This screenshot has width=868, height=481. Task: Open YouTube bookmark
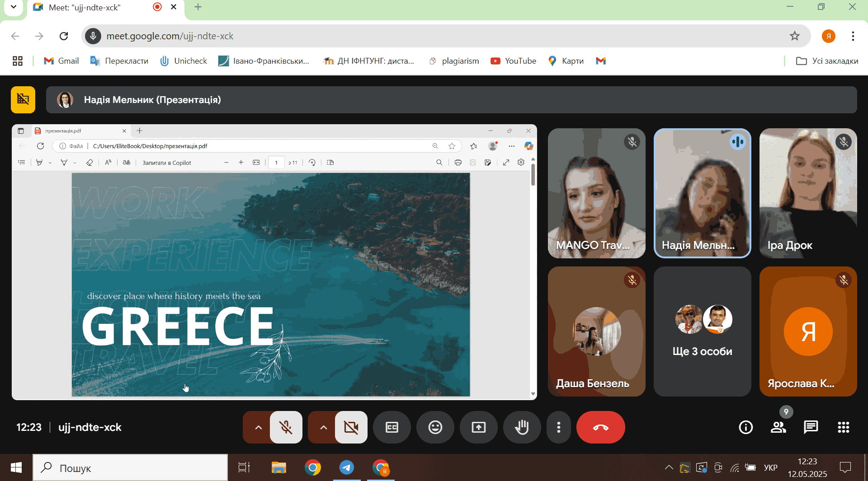514,61
